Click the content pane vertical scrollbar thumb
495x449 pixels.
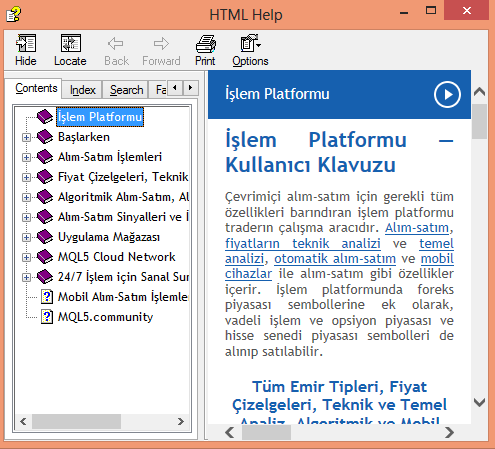click(479, 121)
